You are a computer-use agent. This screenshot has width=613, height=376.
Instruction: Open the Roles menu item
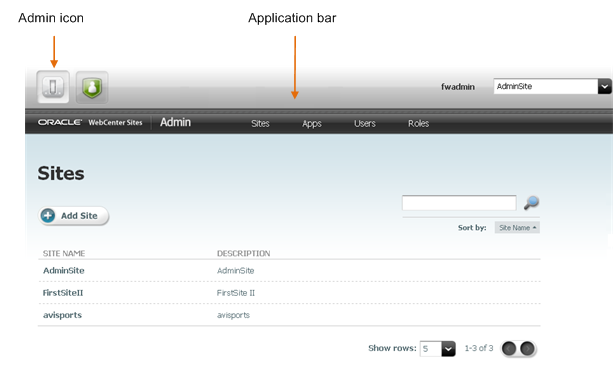418,124
